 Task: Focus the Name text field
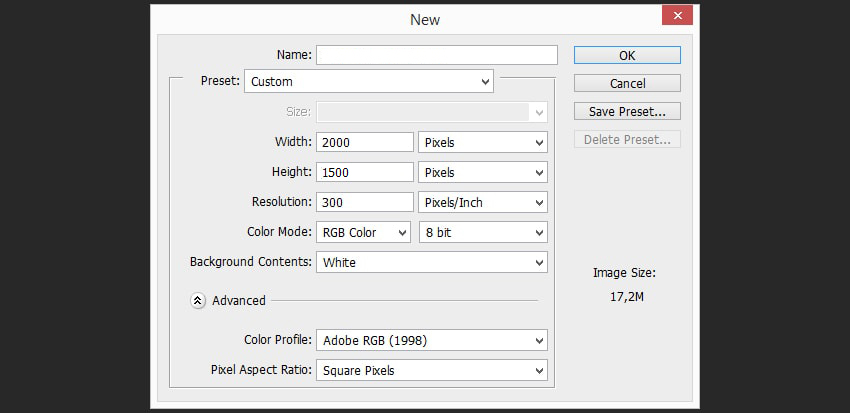tap(437, 55)
